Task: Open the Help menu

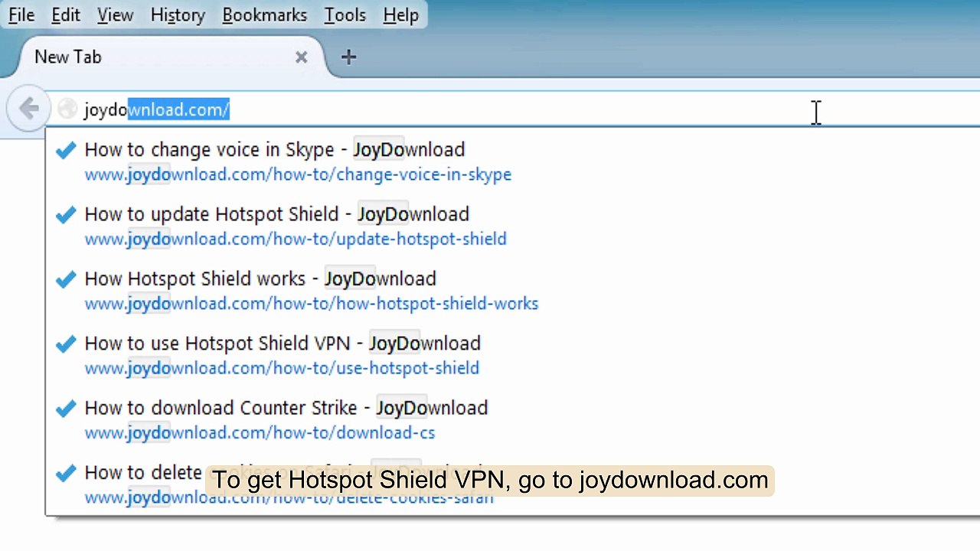Action: 400,15
